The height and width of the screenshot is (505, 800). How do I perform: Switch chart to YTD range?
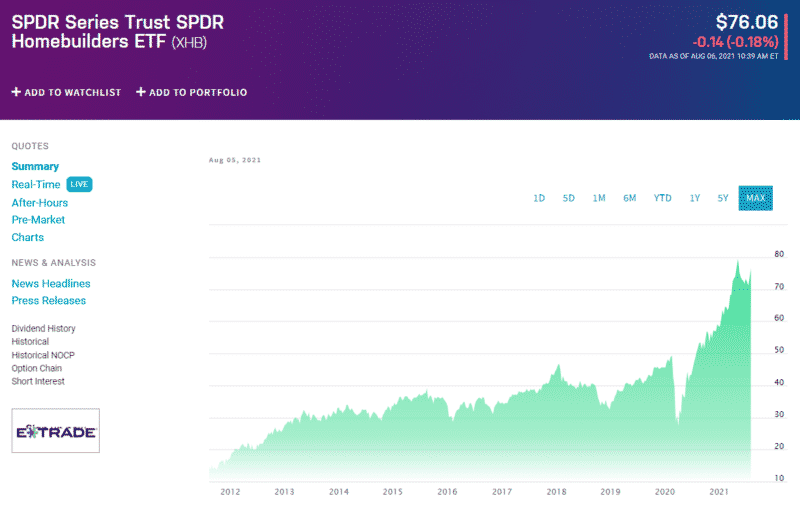coord(663,198)
